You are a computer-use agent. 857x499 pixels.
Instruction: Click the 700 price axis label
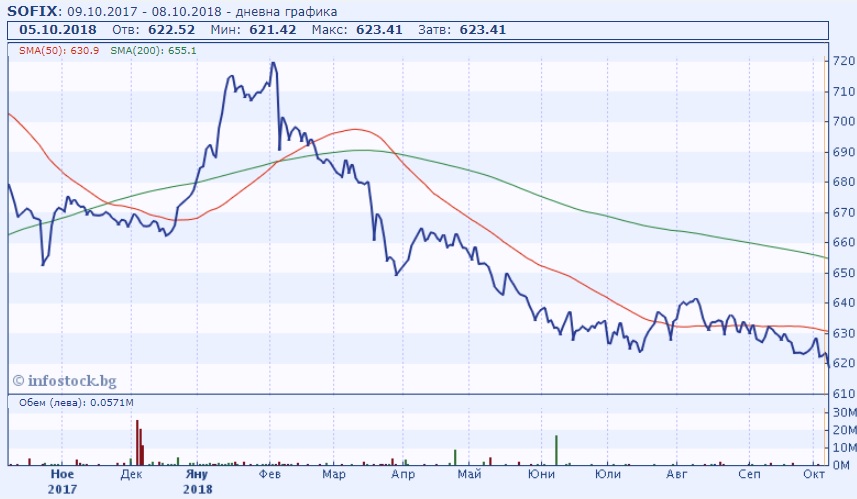(844, 121)
